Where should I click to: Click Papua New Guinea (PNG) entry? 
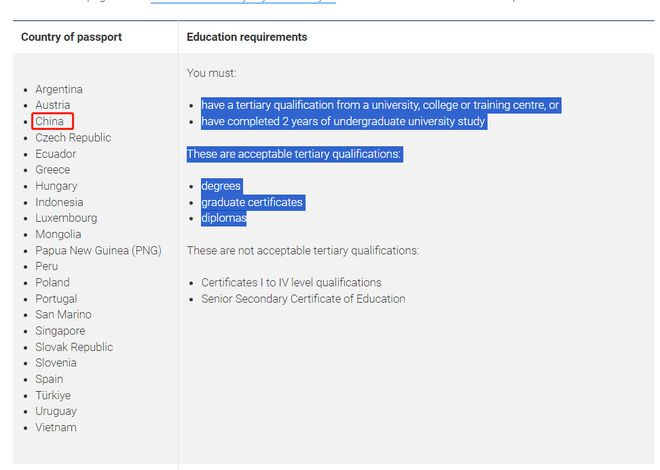click(98, 250)
